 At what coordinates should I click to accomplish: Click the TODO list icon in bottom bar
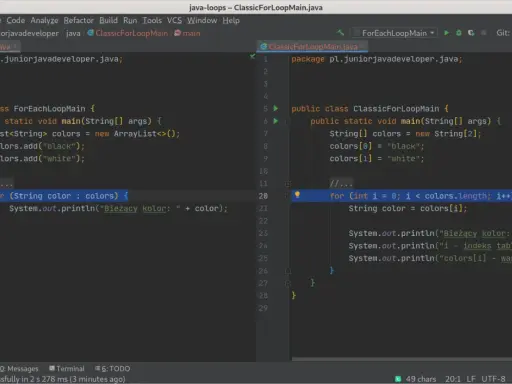tap(98, 368)
